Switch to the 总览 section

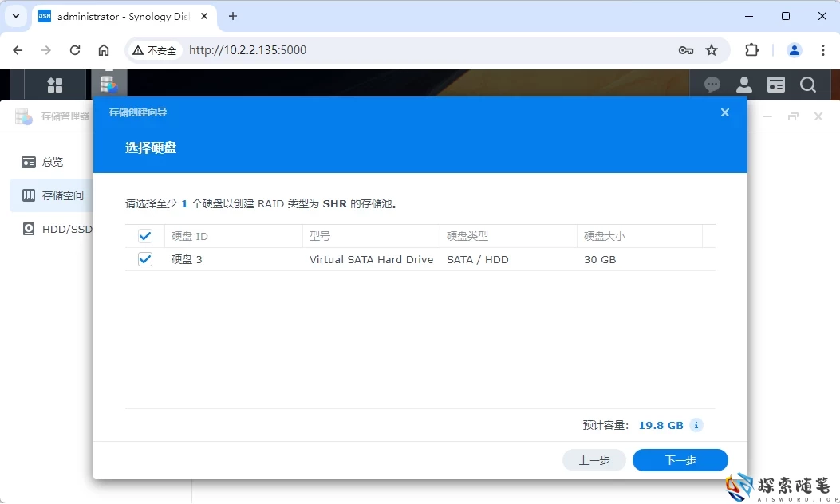(53, 162)
